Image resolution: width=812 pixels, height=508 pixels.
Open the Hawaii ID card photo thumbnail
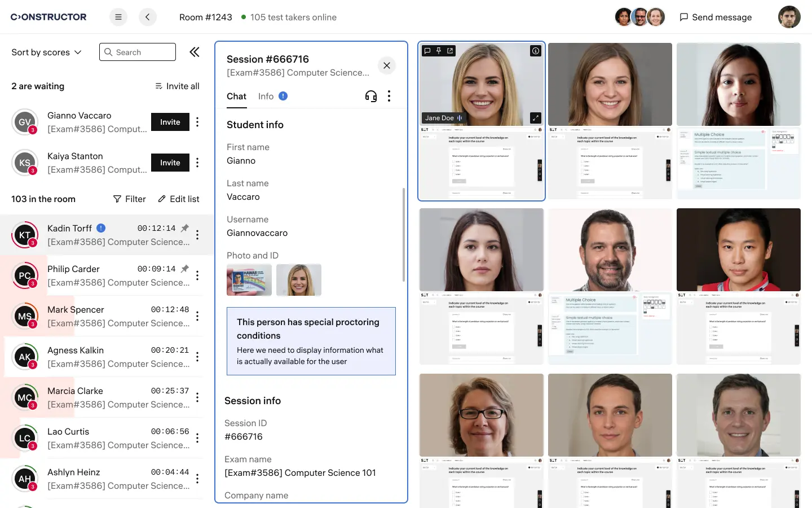pos(249,280)
